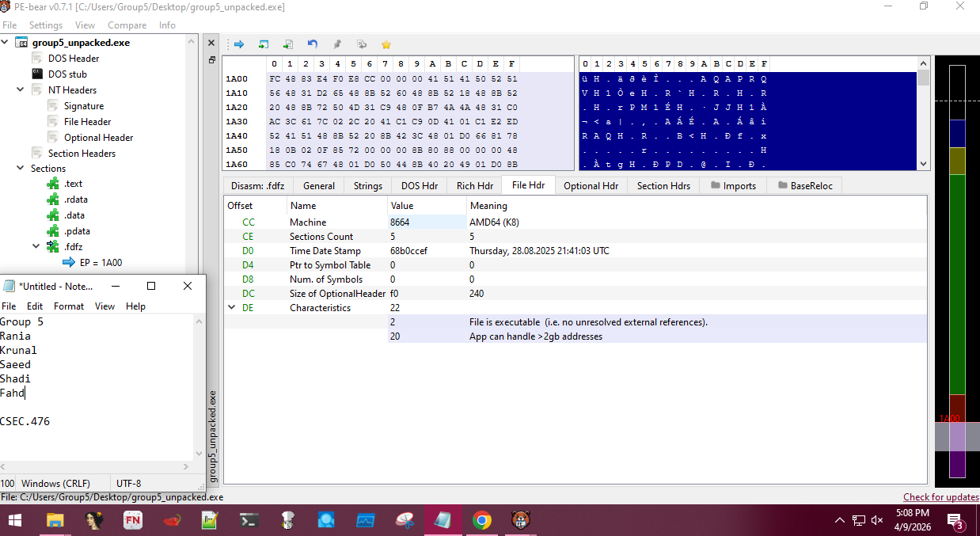Viewport: 980px width, 536px height.
Task: Click the Check for updates link
Action: tap(940, 497)
